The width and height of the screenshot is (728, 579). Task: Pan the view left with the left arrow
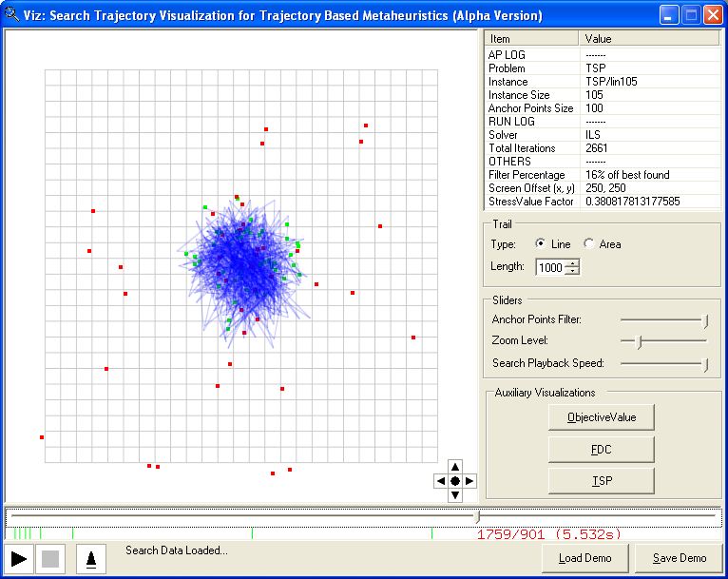coord(440,481)
